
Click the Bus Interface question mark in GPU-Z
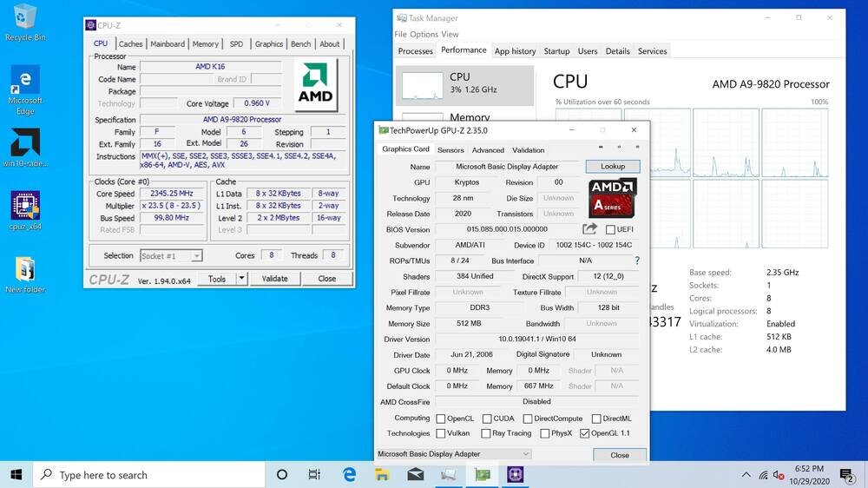tap(637, 260)
